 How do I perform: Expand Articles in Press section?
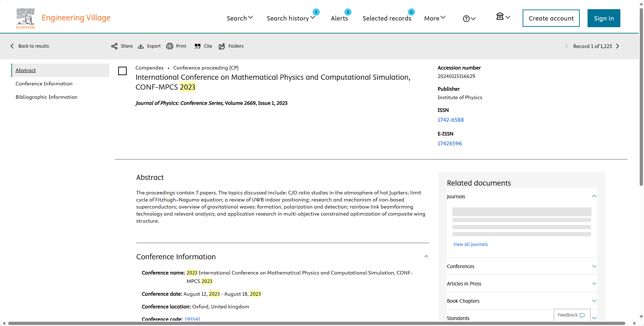pyautogui.click(x=594, y=284)
